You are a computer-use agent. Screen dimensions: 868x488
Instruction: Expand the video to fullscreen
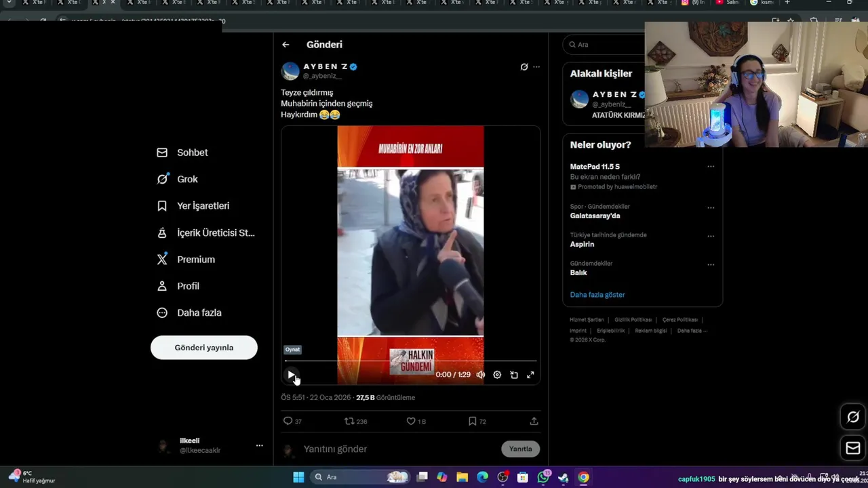(530, 375)
